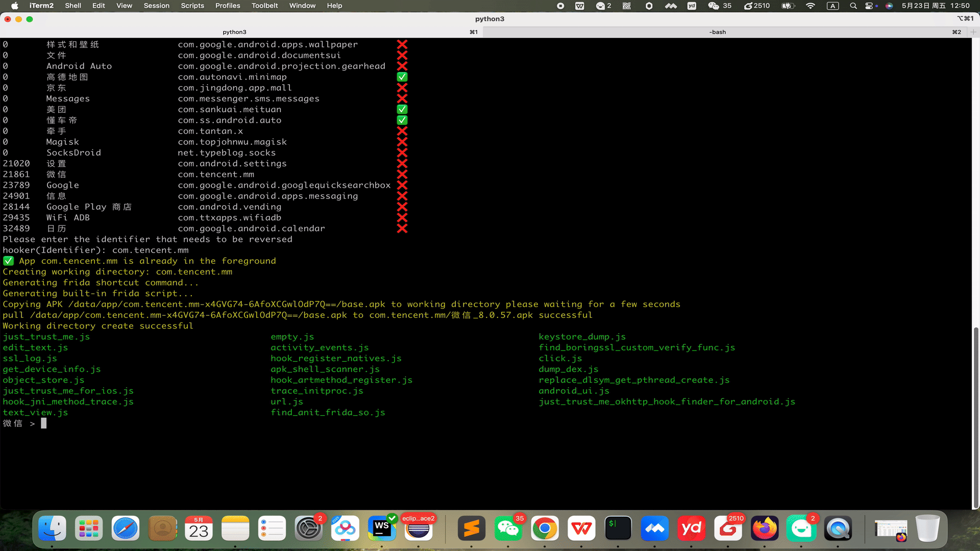The image size is (980, 551).
Task: Open Control Center in menu bar
Action: (869, 6)
